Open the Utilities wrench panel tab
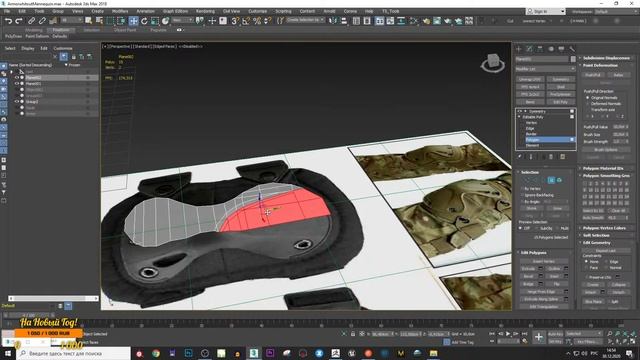 coord(572,49)
